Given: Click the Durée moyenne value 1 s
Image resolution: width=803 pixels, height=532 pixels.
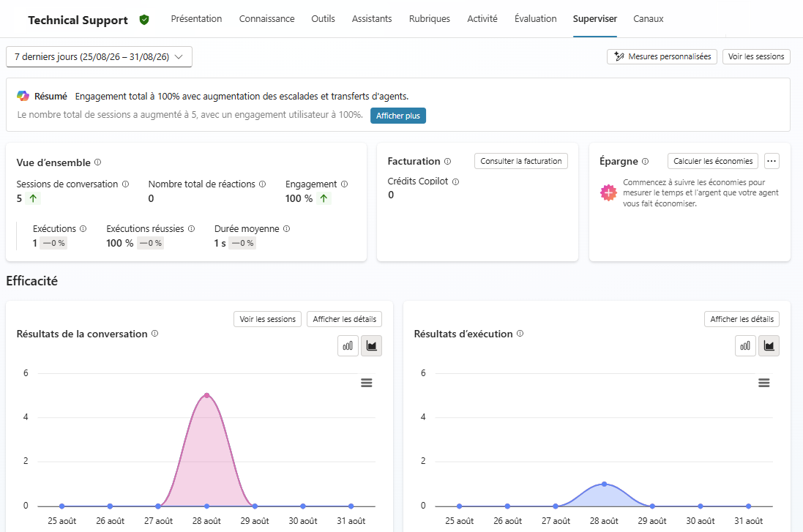Looking at the screenshot, I should [x=220, y=243].
